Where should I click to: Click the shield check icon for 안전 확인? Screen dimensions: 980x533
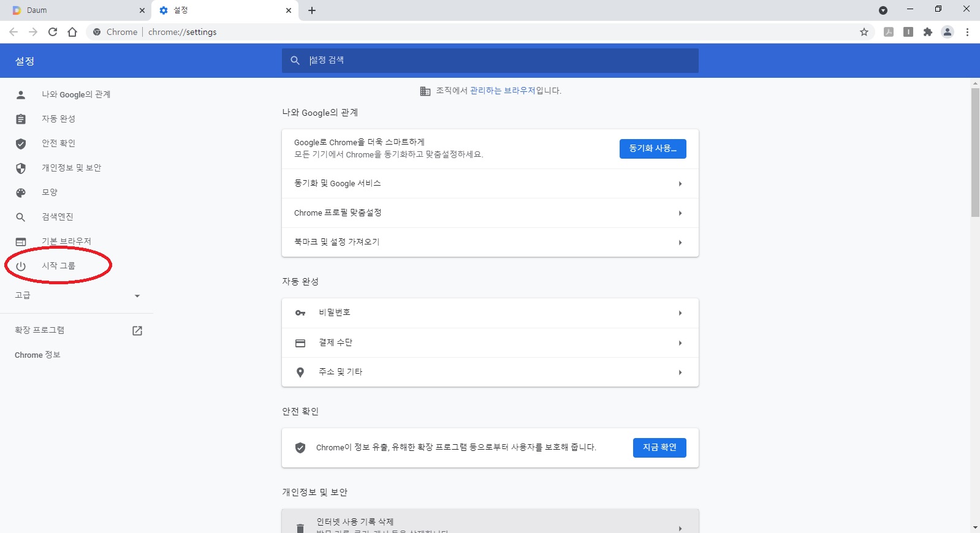point(21,143)
